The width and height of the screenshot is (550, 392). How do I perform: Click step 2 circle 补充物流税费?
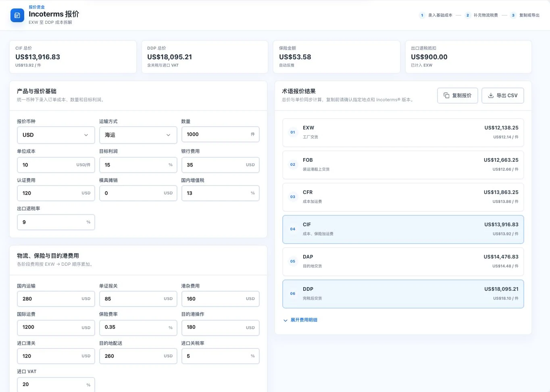(468, 15)
